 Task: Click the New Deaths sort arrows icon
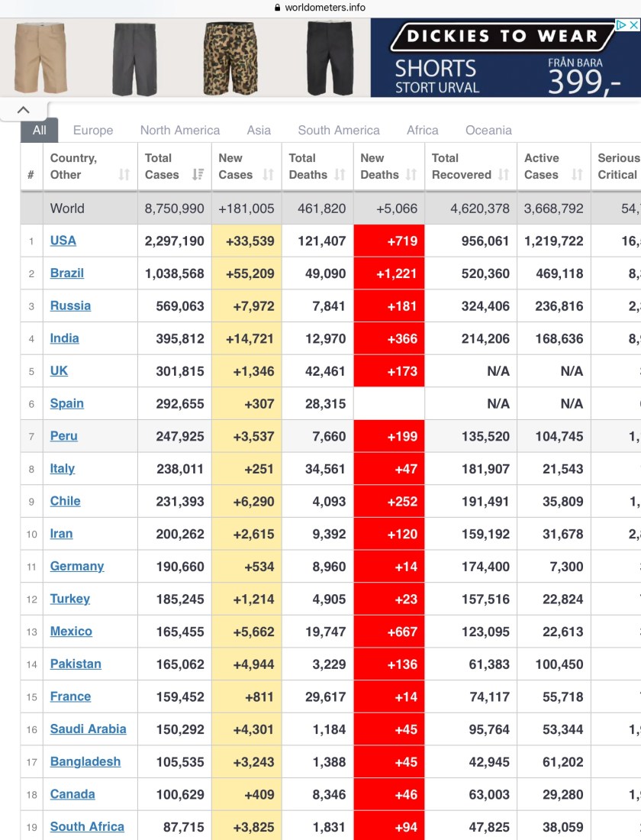pyautogui.click(x=411, y=175)
